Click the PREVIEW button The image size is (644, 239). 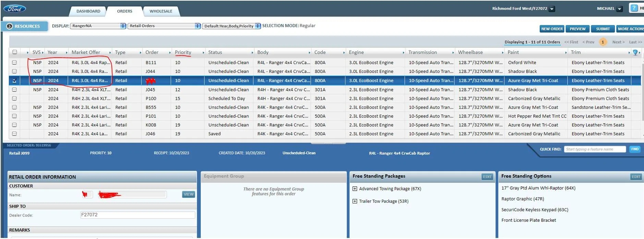(578, 29)
